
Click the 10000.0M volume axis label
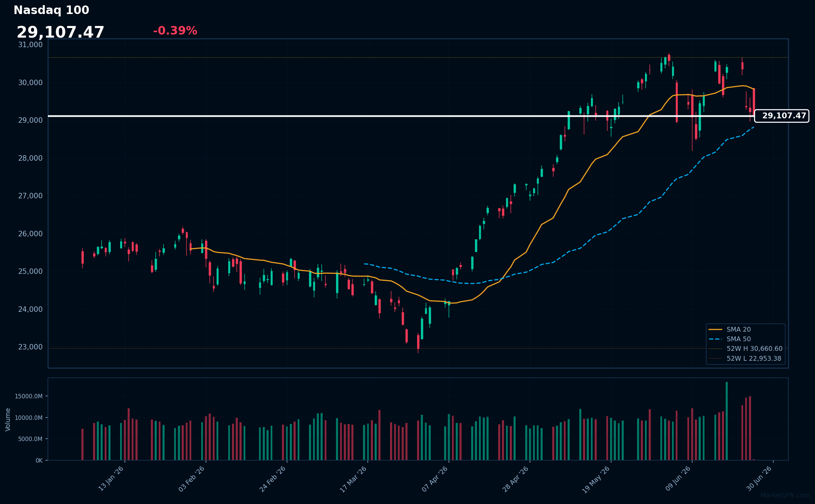29,418
